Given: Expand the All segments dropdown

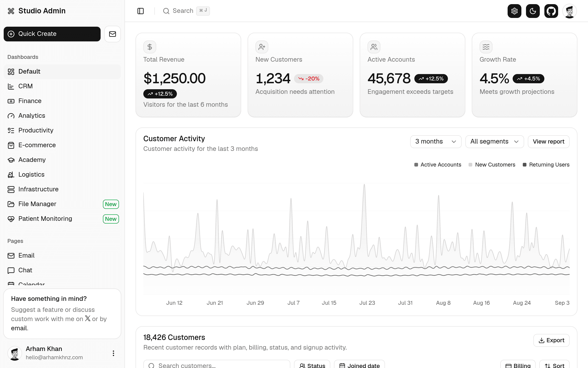Looking at the screenshot, I should coord(495,142).
